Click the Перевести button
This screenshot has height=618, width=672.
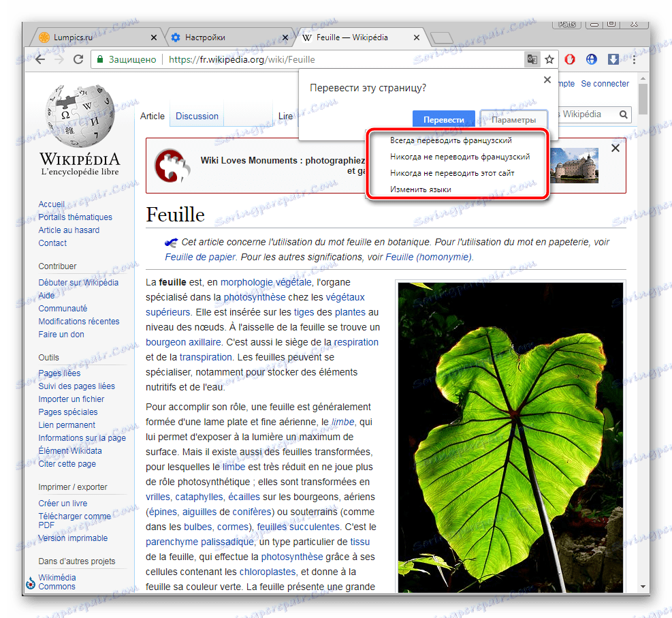coord(443,120)
